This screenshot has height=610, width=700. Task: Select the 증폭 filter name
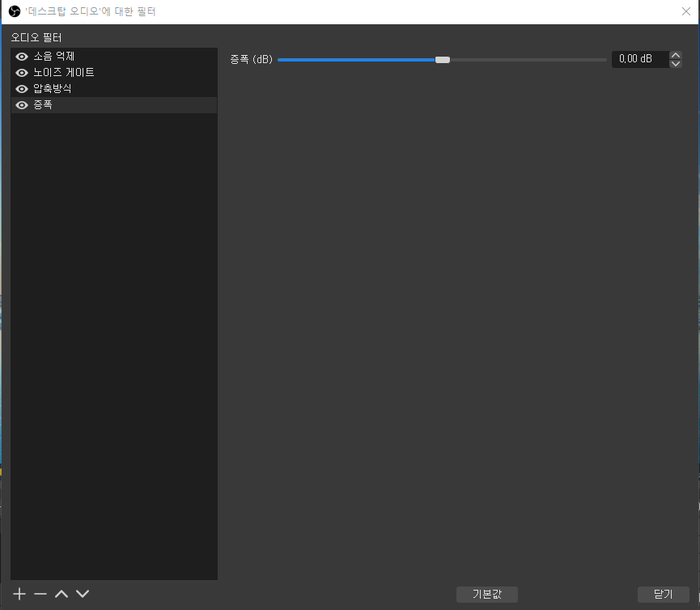point(43,105)
